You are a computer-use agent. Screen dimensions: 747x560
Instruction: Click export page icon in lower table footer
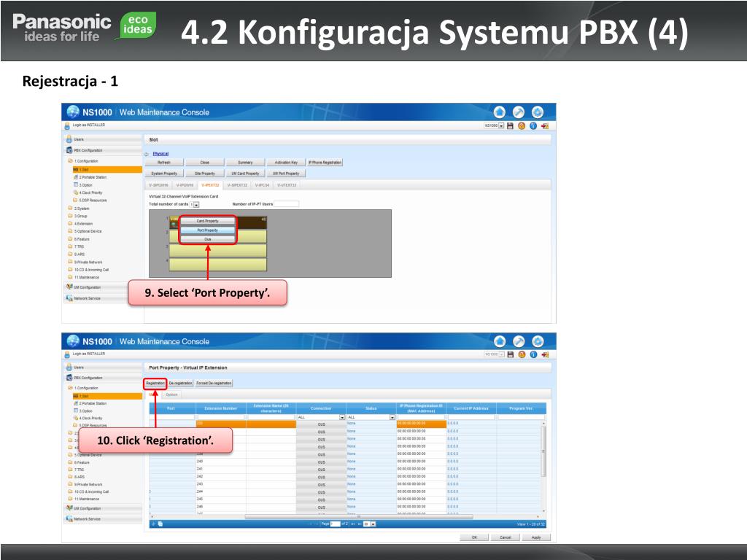coord(160,524)
